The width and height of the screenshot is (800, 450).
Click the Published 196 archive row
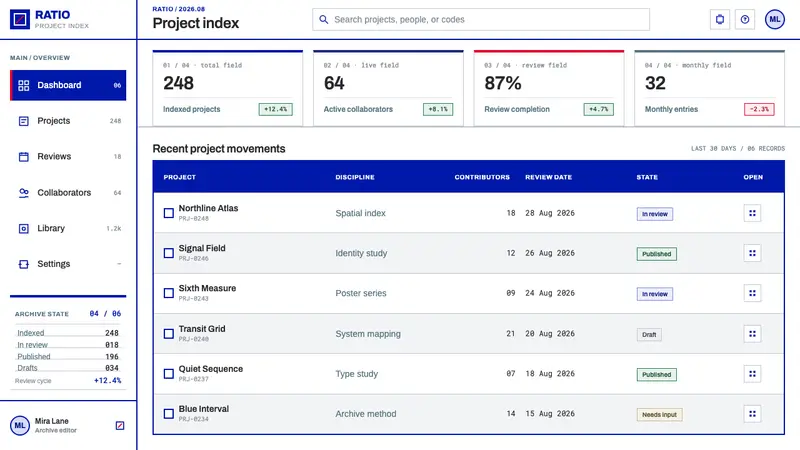click(x=68, y=357)
